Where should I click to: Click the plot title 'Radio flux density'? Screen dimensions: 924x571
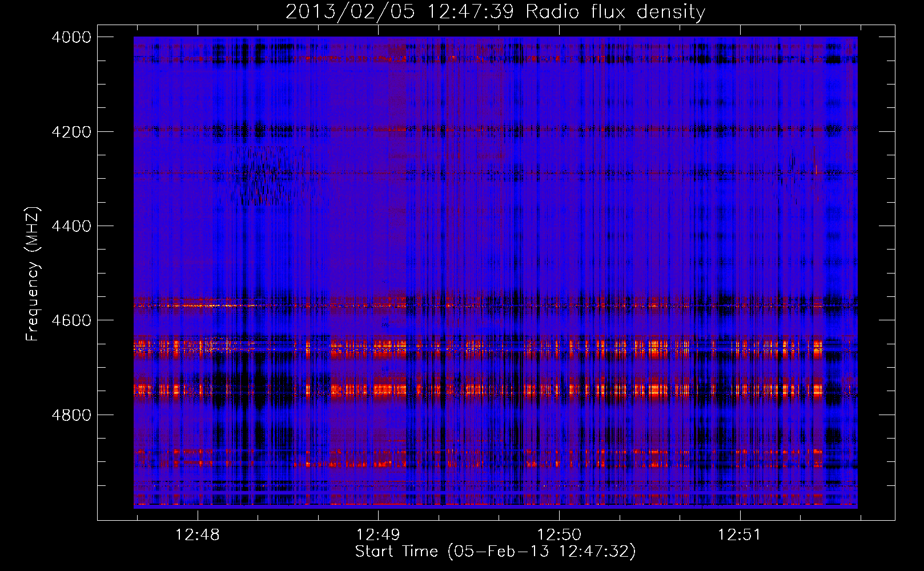[615, 12]
